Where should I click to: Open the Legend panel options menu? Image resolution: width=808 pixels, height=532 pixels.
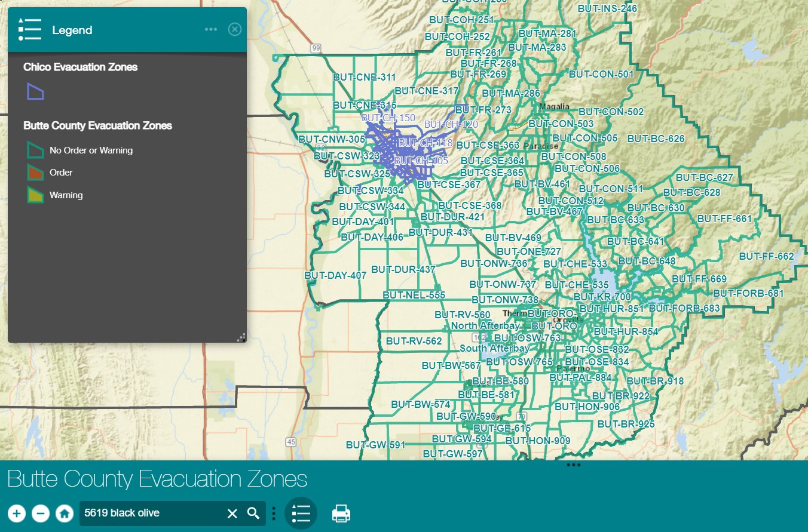pos(211,29)
